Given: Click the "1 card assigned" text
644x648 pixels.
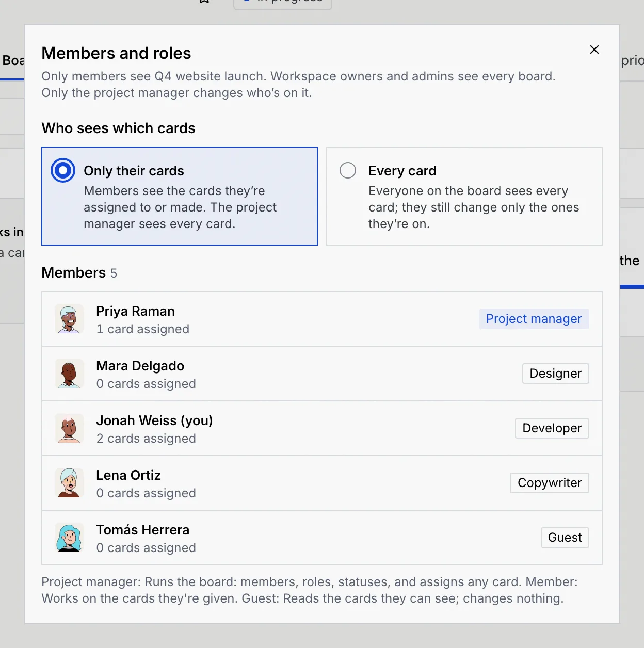Looking at the screenshot, I should coord(143,329).
